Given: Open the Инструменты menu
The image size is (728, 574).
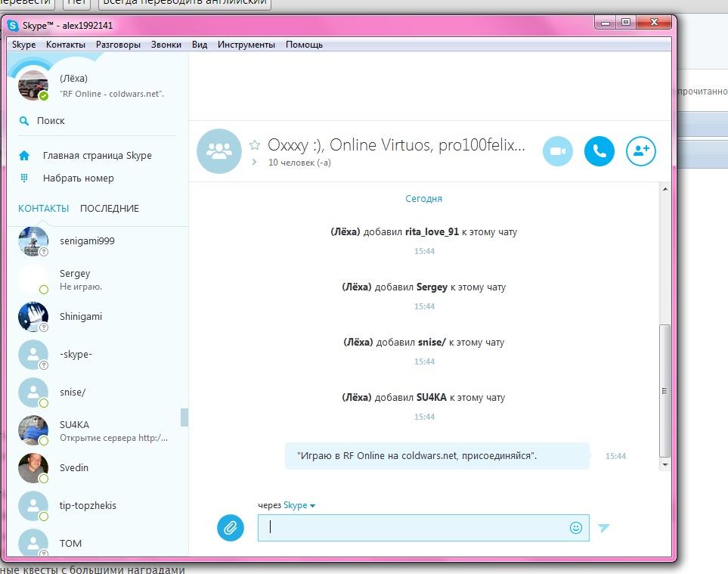Looking at the screenshot, I should pos(246,45).
